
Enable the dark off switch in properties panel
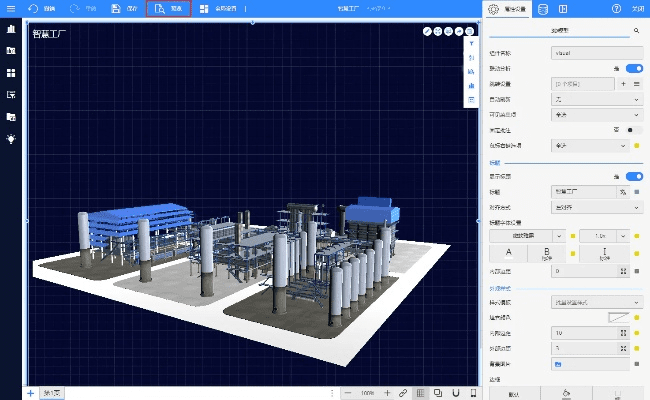(633, 130)
